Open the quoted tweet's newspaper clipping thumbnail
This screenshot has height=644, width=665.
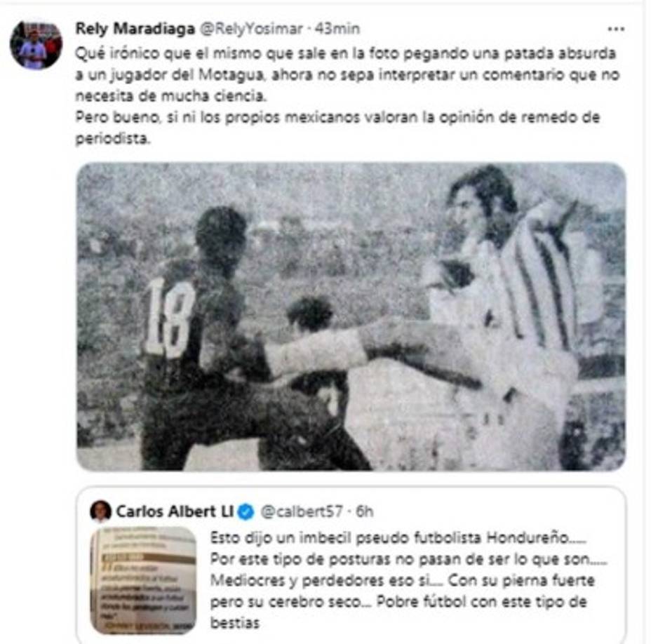[143, 580]
